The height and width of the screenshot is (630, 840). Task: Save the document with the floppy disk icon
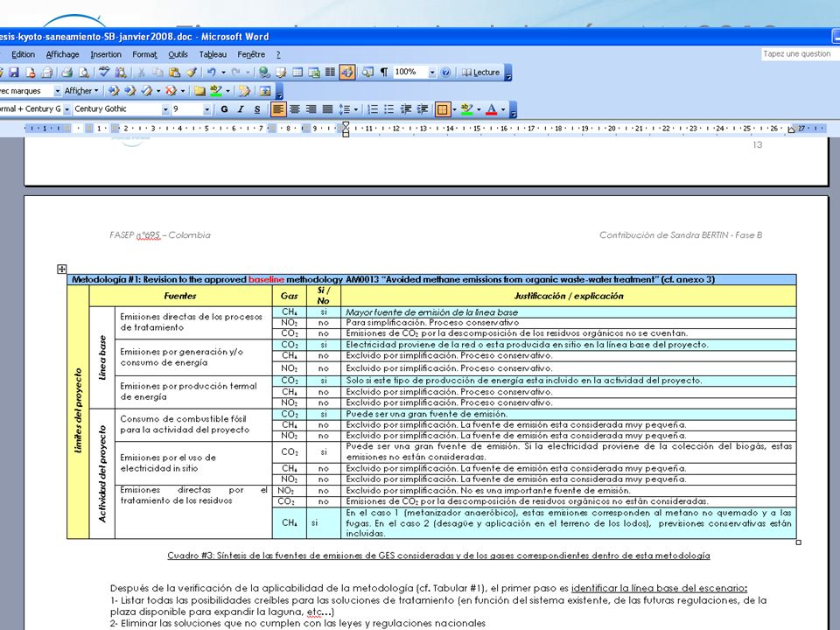pos(14,73)
